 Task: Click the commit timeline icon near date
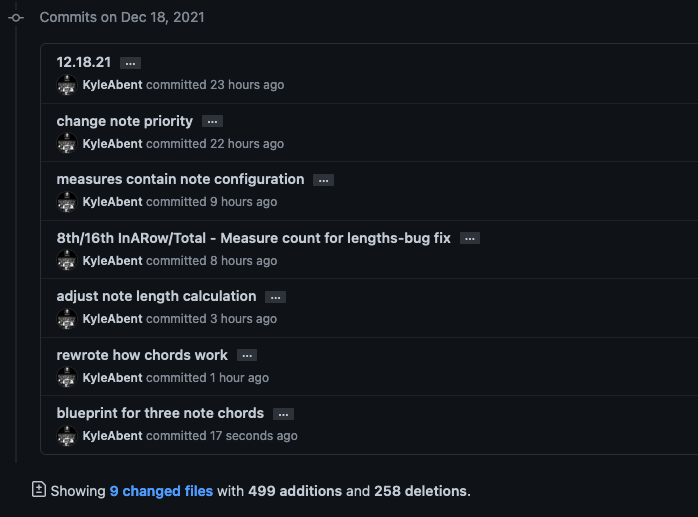16,18
